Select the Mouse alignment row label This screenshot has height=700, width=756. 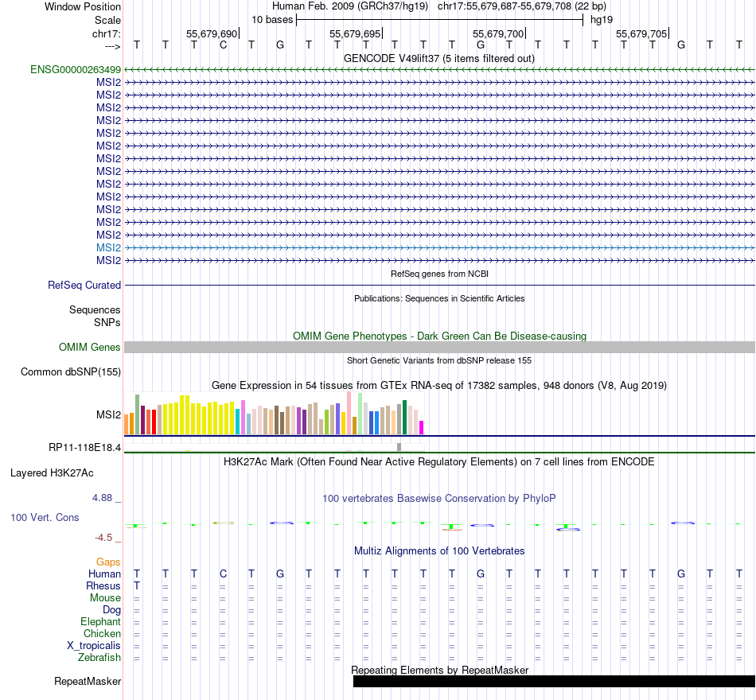[105, 598]
